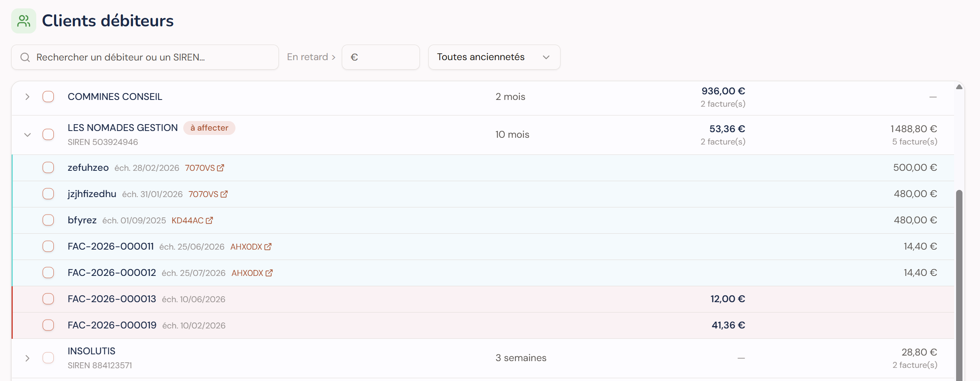Select the LES NOMADES GESTION checkbox
The image size is (980, 381).
pyautogui.click(x=48, y=135)
